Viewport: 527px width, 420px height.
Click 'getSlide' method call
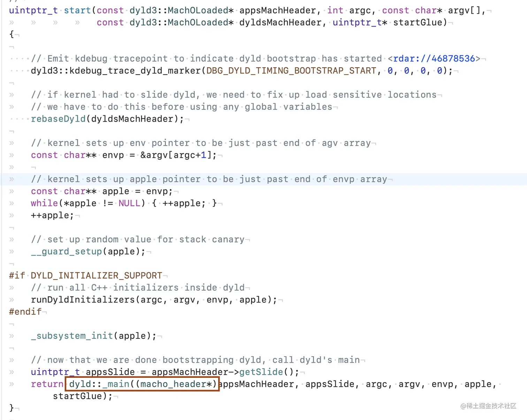pyautogui.click(x=261, y=372)
